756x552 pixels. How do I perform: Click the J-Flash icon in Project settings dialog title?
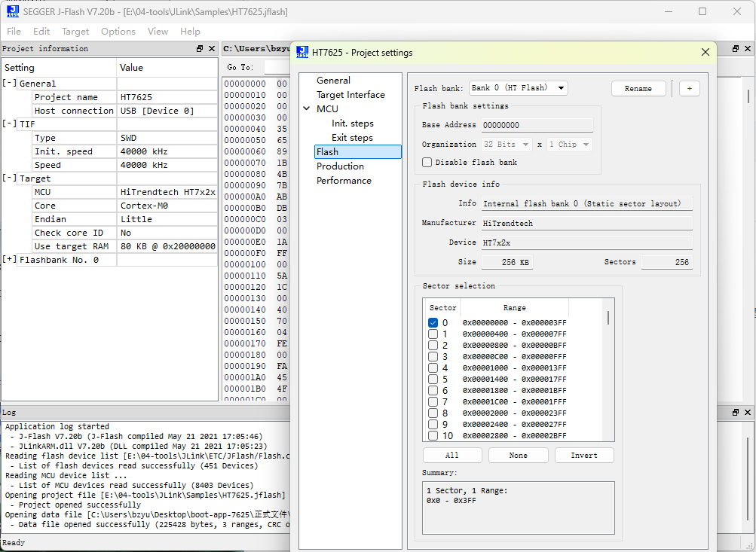point(302,52)
